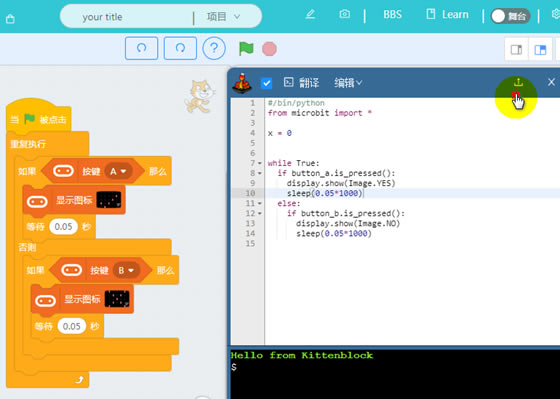Screen dimensions: 560x399
Task: Click the green flag run button
Action: 246,49
